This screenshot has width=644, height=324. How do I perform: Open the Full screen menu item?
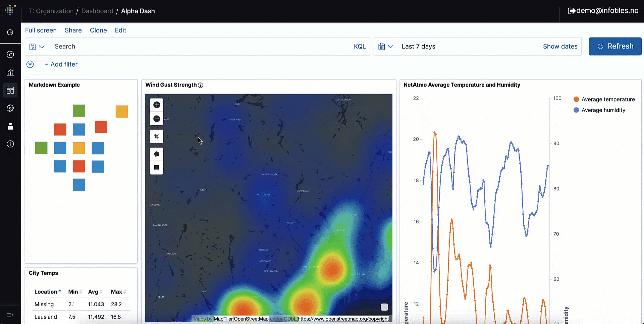pyautogui.click(x=41, y=30)
